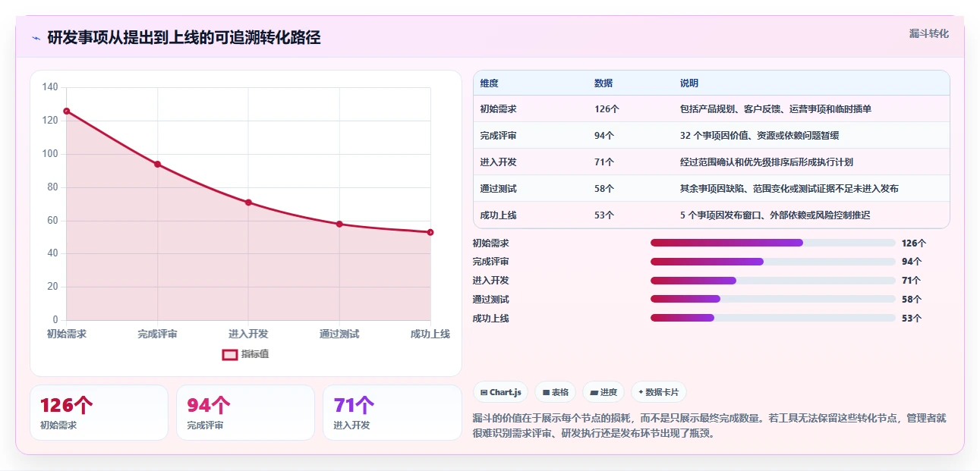The image size is (980, 471).
Task: Click the 指标值 legend label
Action: (255, 354)
